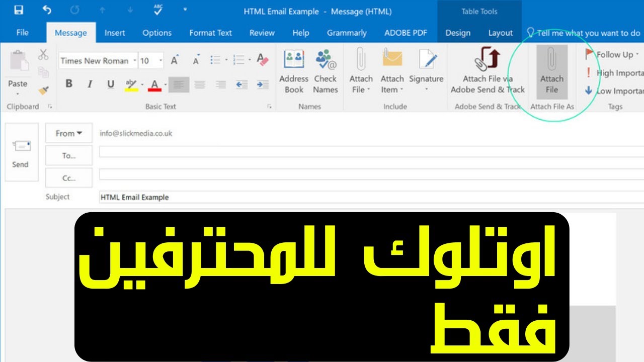Click Tell me what you want to do
This screenshot has height=362, width=644.
pyautogui.click(x=584, y=33)
